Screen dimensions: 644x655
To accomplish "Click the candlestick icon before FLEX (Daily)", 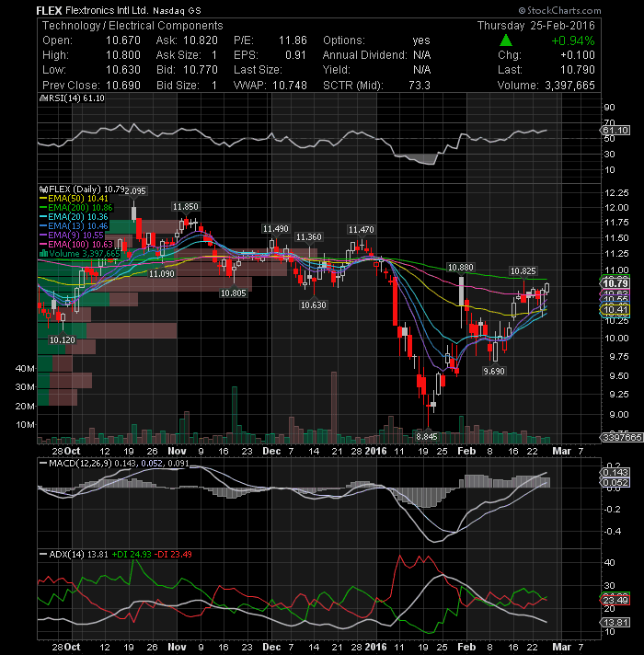I will tap(44, 190).
